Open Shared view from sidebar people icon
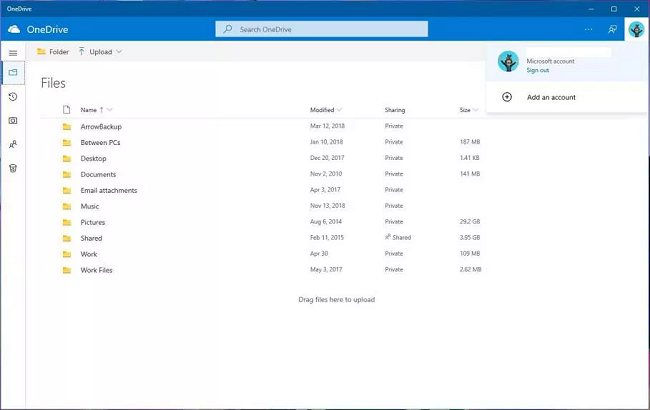 point(13,144)
